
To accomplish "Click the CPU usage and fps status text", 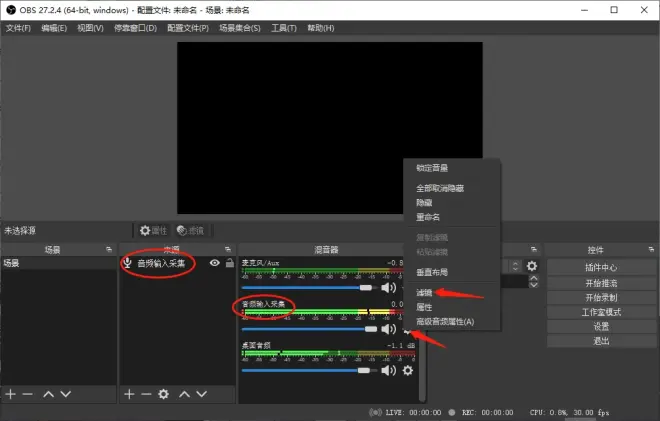I will click(x=570, y=413).
